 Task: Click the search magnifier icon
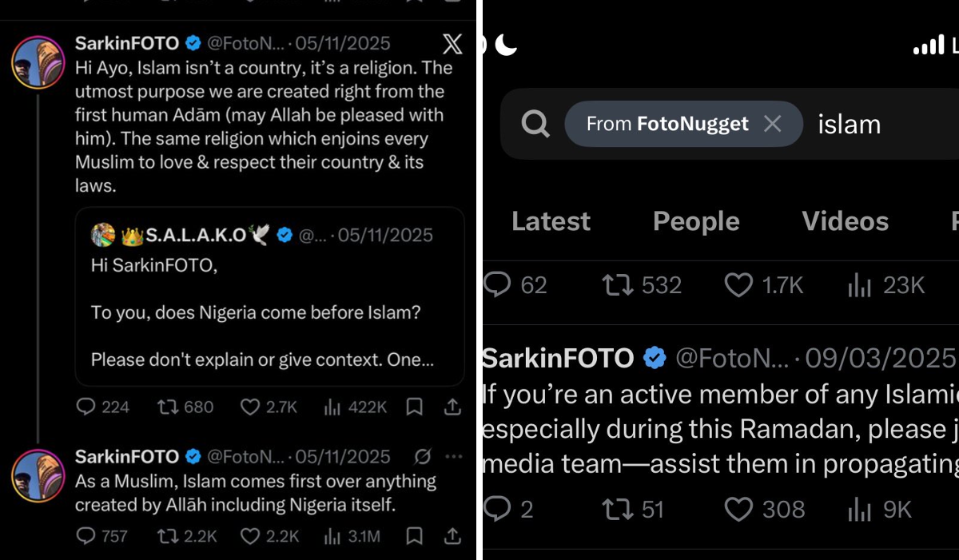[535, 124]
